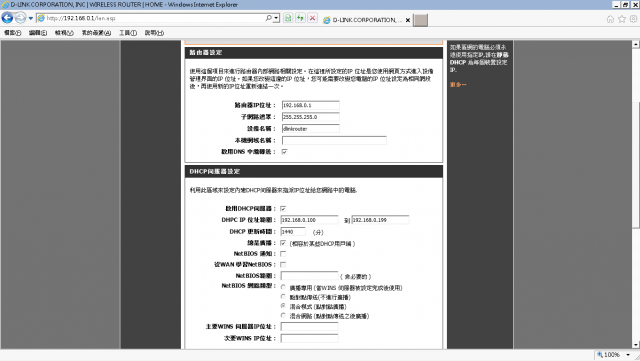Click the Home house icon
Viewport: 640px width, 361px height.
(610, 19)
